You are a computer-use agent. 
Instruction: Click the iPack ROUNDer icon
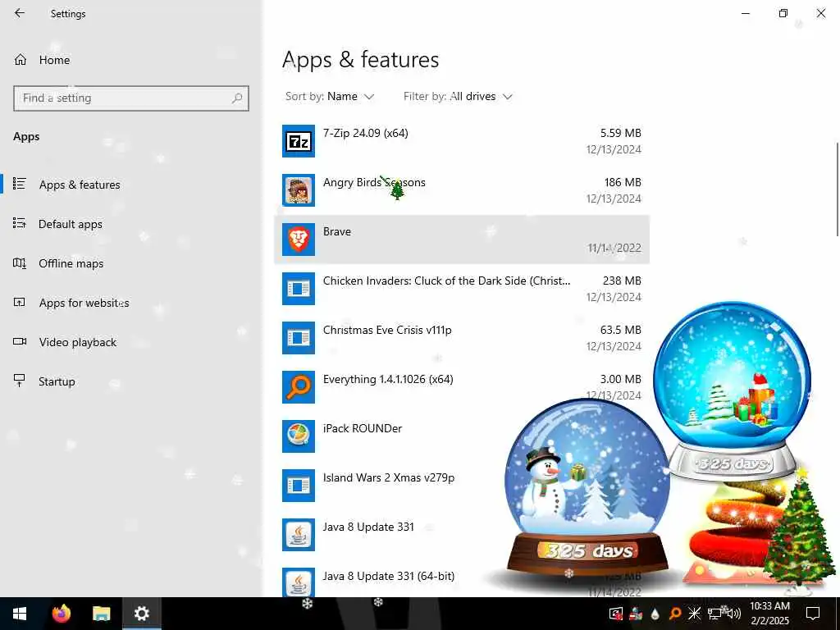pyautogui.click(x=299, y=436)
